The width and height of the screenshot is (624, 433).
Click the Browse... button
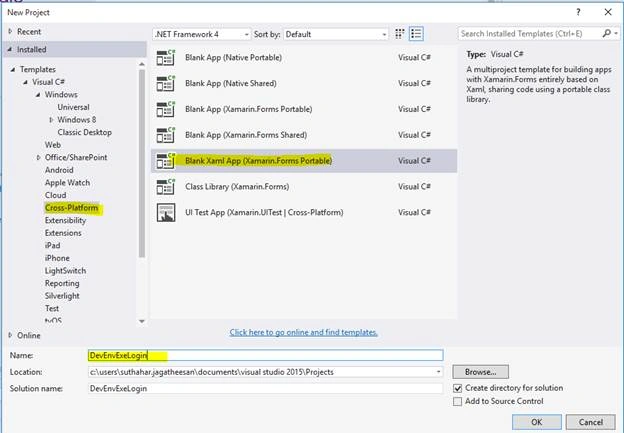point(480,372)
